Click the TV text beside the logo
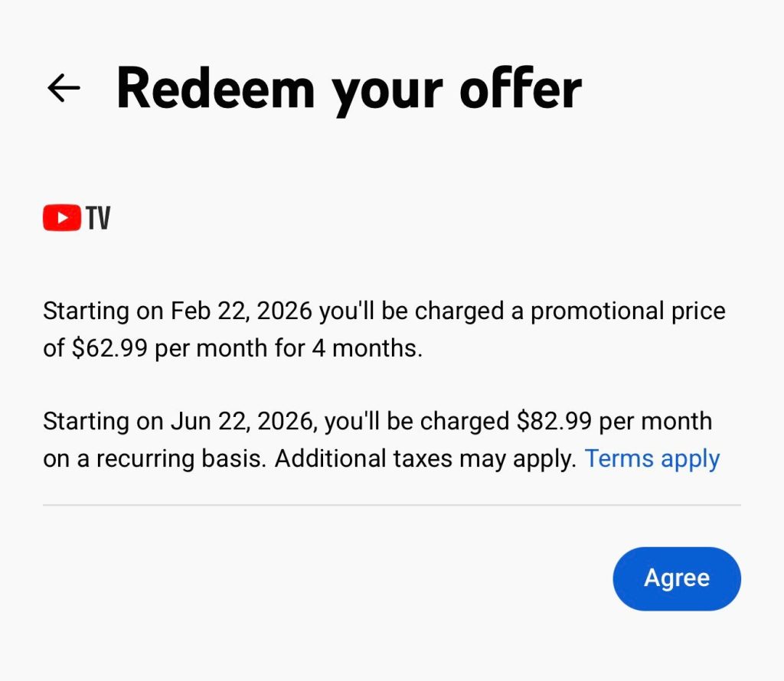Image resolution: width=784 pixels, height=681 pixels. 99,219
